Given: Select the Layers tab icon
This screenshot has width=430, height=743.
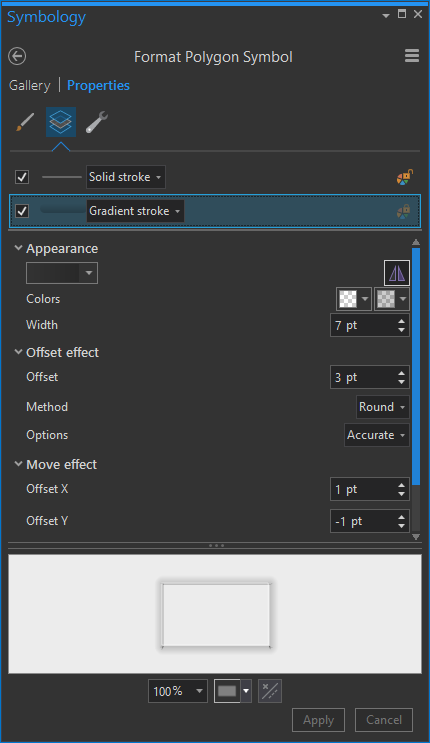Looking at the screenshot, I should point(61,122).
